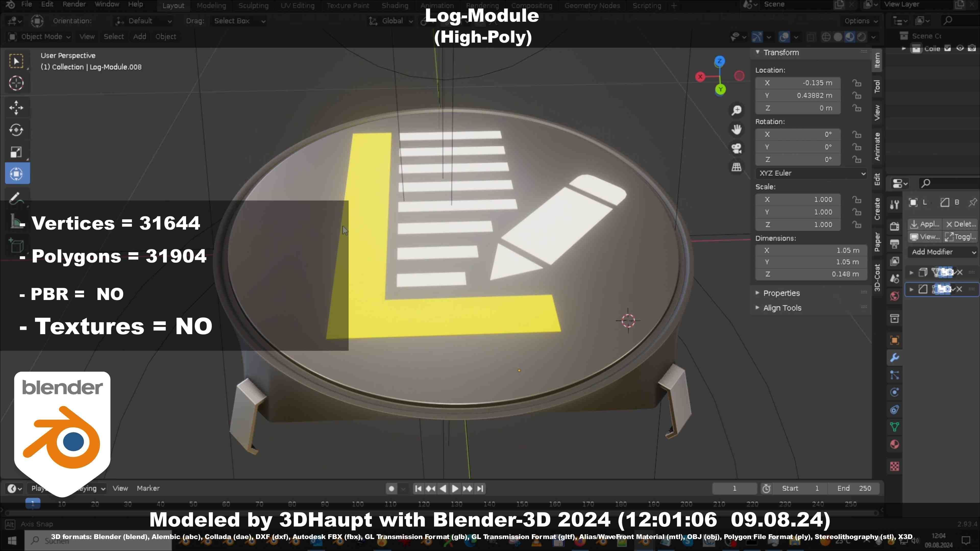Select the Annotate tool
The width and height of the screenshot is (980, 551).
[x=16, y=198]
